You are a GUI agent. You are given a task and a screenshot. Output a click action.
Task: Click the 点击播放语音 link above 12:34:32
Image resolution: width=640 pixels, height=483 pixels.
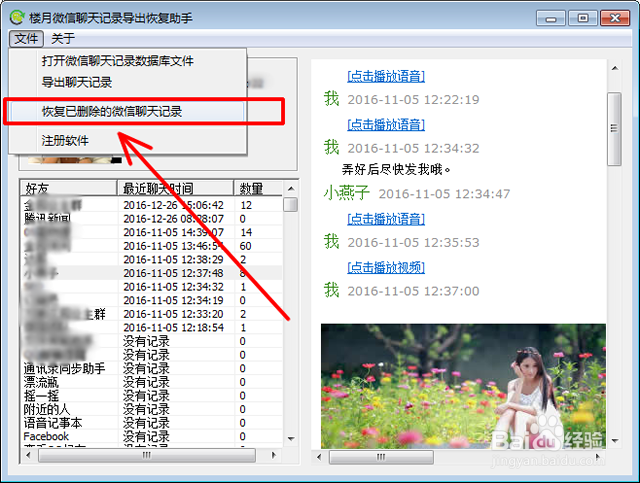pyautogui.click(x=386, y=125)
